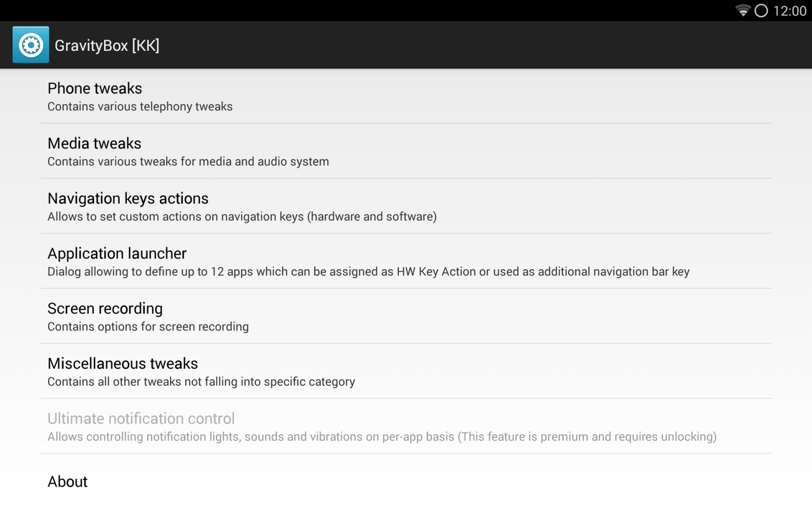The width and height of the screenshot is (812, 508).
Task: Click the 'hardware and software' navigation keys description
Action: [242, 216]
